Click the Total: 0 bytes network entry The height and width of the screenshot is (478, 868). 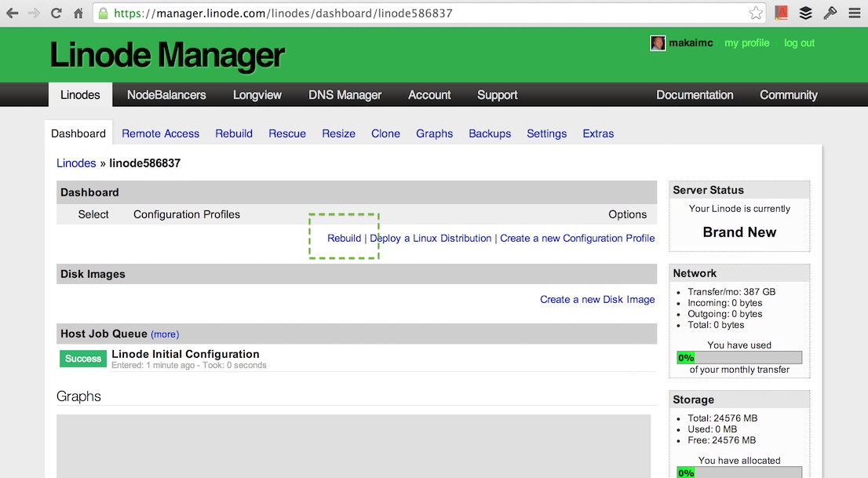coord(716,325)
